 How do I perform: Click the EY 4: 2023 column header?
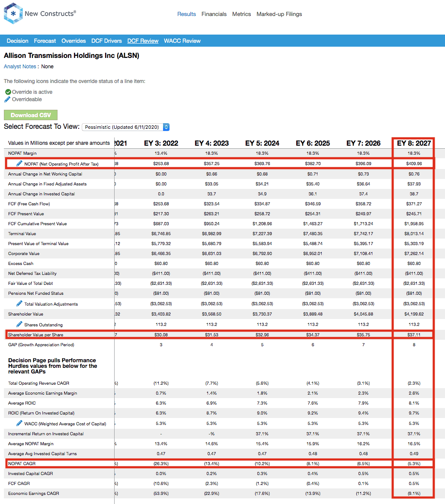(x=211, y=144)
